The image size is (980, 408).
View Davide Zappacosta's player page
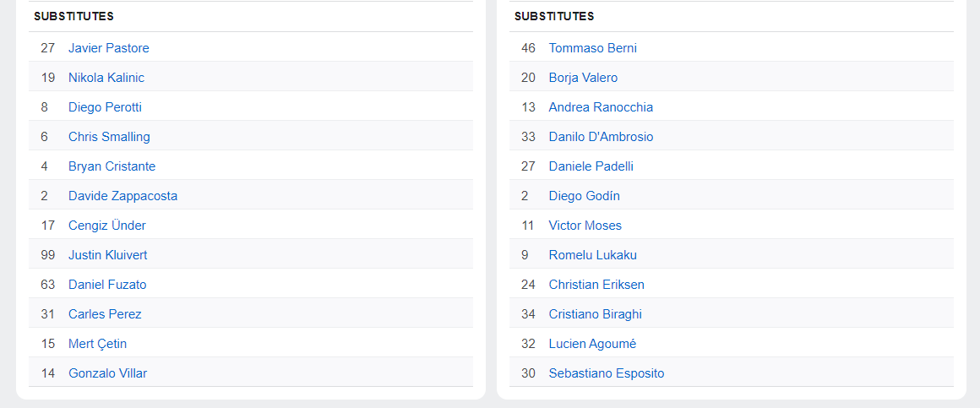tap(122, 196)
